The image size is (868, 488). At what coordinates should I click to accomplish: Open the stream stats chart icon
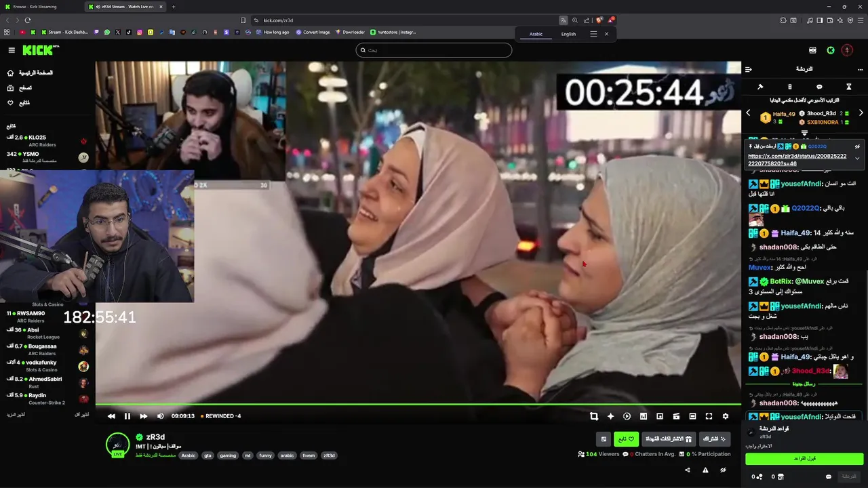tap(644, 416)
